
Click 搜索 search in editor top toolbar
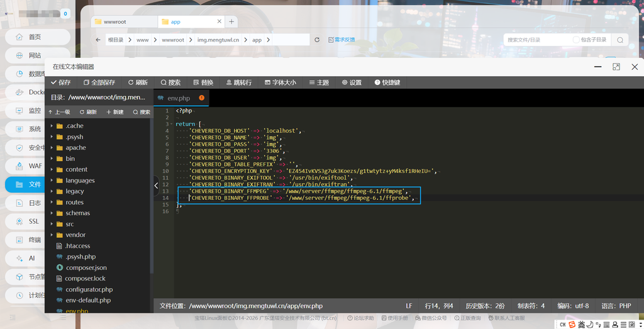tap(170, 82)
